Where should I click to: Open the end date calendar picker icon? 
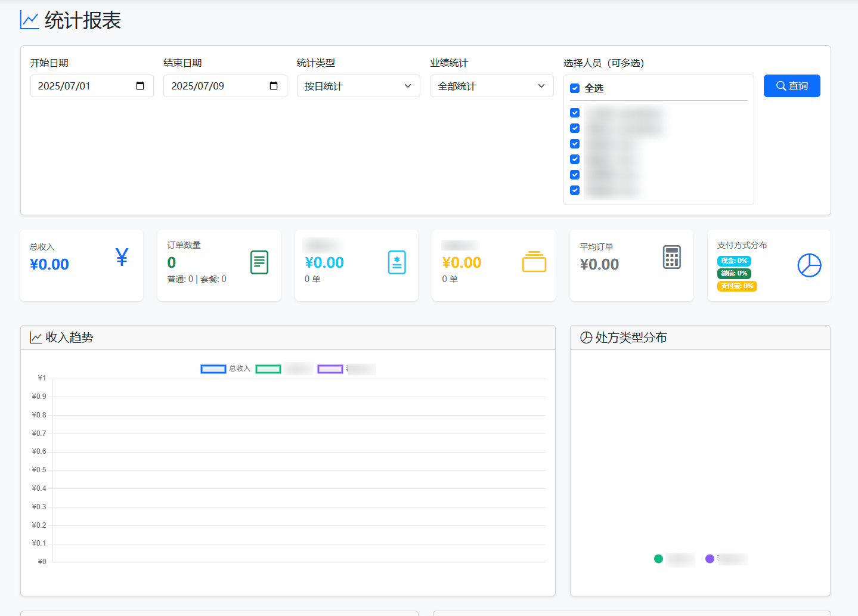tap(274, 86)
